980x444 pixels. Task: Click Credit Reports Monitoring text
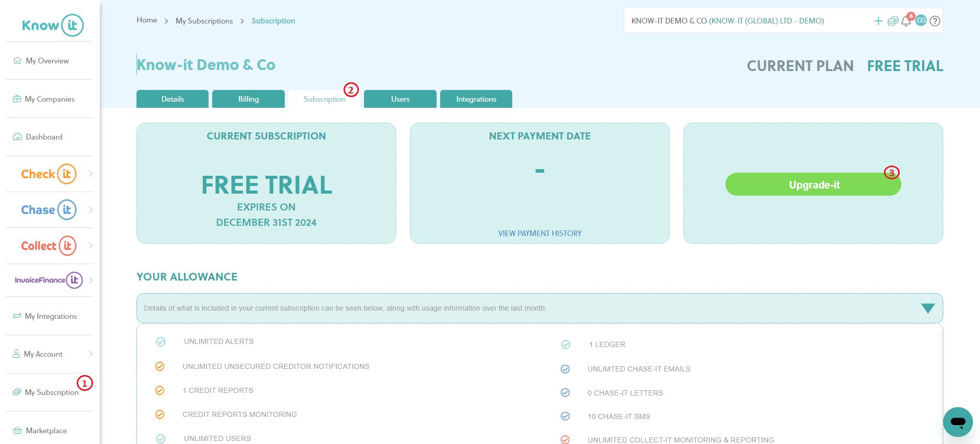coord(240,414)
